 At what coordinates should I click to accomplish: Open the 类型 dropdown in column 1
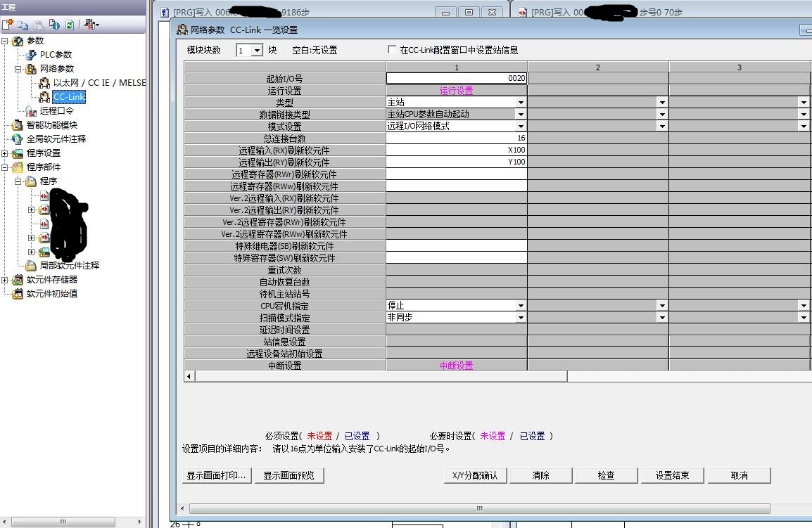pos(521,103)
